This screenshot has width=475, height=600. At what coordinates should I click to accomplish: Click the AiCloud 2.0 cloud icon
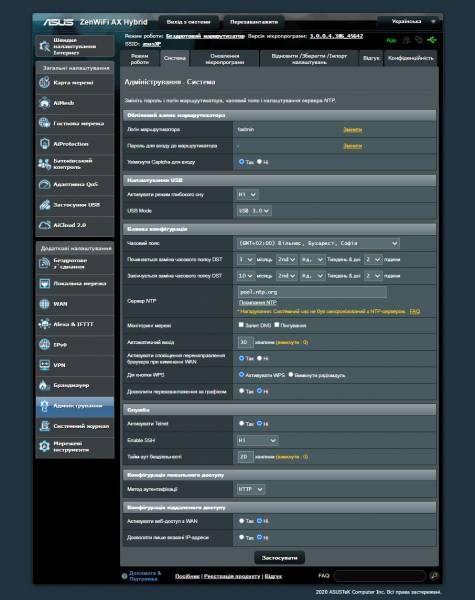tap(44, 225)
